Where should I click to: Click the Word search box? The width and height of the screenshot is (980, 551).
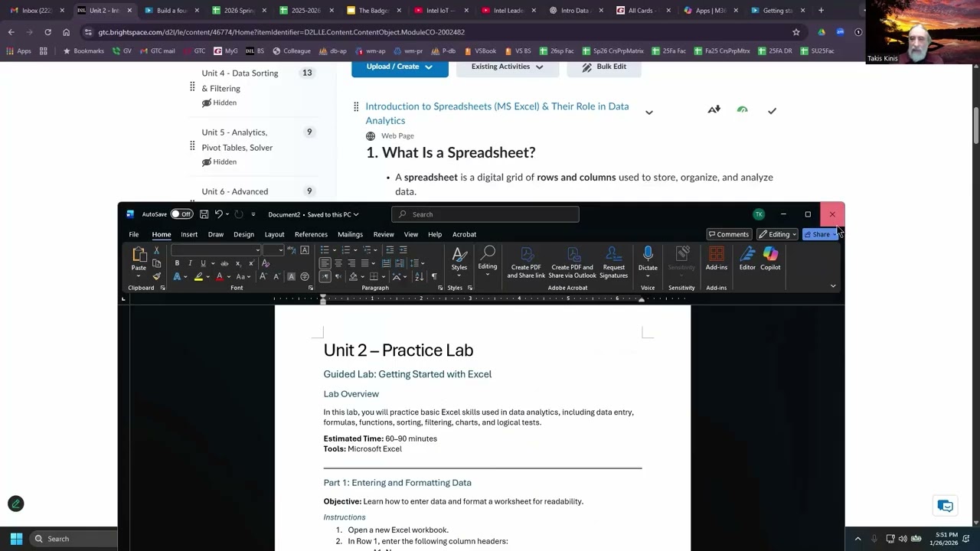[x=485, y=214]
